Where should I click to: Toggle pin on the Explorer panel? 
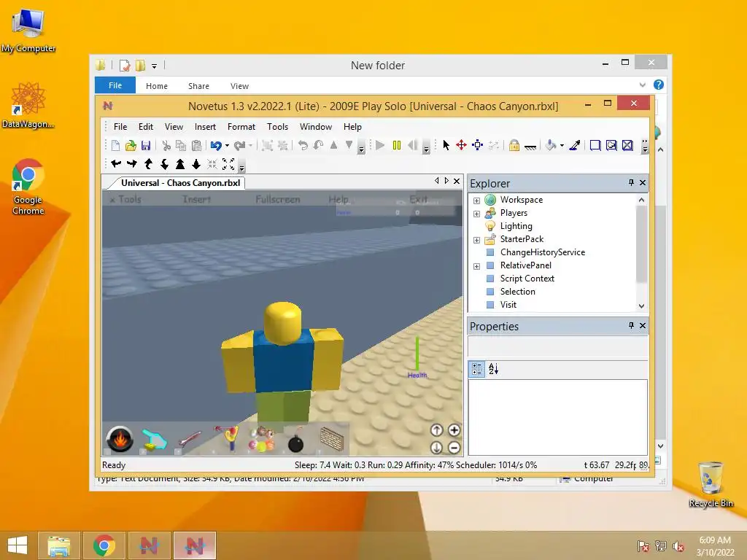[x=631, y=182]
